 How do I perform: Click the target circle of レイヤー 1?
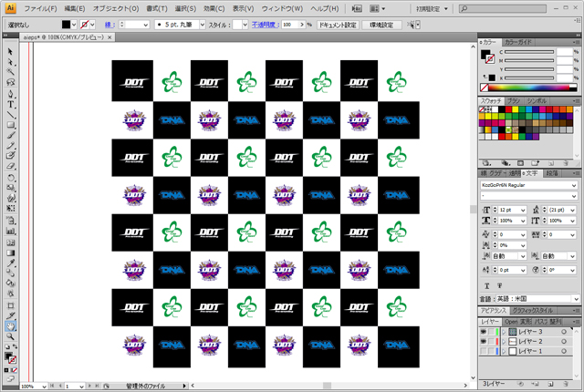coord(564,351)
